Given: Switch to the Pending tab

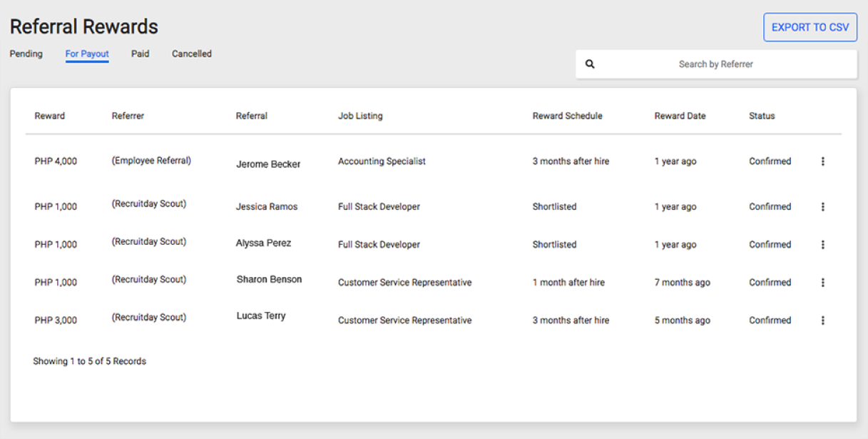Looking at the screenshot, I should [26, 54].
